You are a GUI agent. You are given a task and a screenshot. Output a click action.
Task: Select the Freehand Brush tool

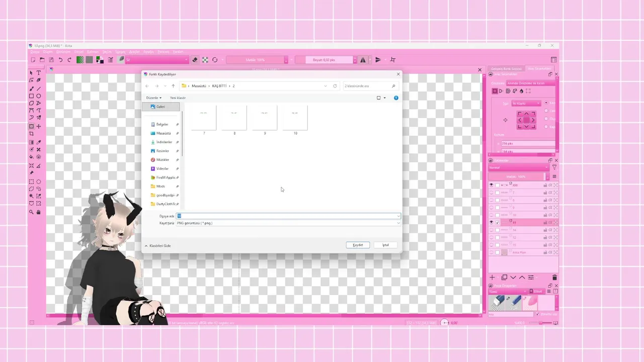click(31, 88)
